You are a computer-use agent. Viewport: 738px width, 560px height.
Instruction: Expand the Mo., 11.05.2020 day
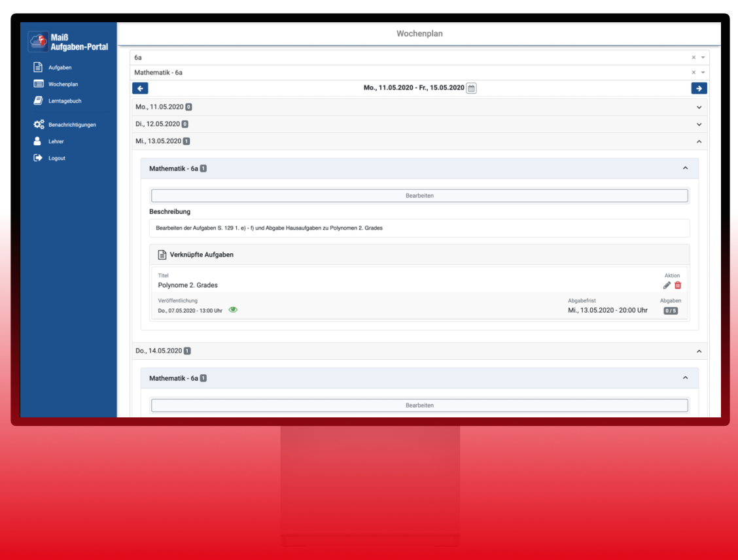(699, 107)
